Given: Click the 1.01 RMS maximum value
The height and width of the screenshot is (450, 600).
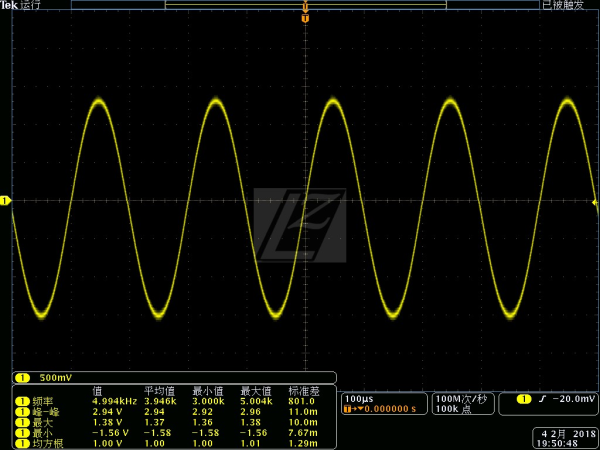Looking at the screenshot, I should [x=251, y=443].
